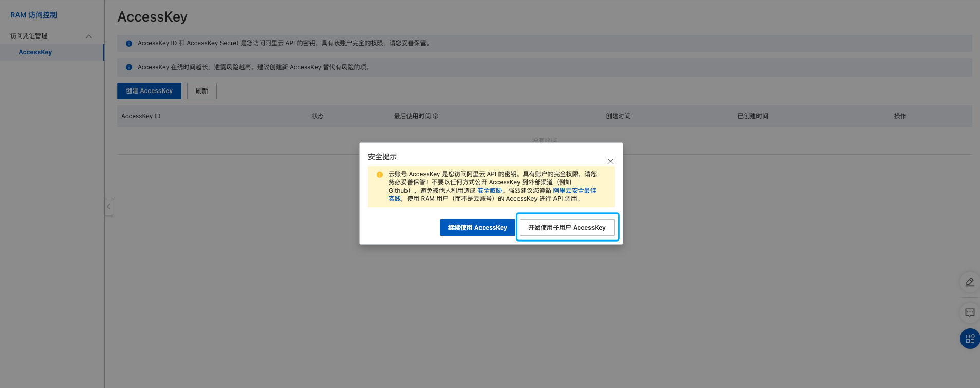Open the chat feedback floating icon
The image size is (980, 388).
970,312
